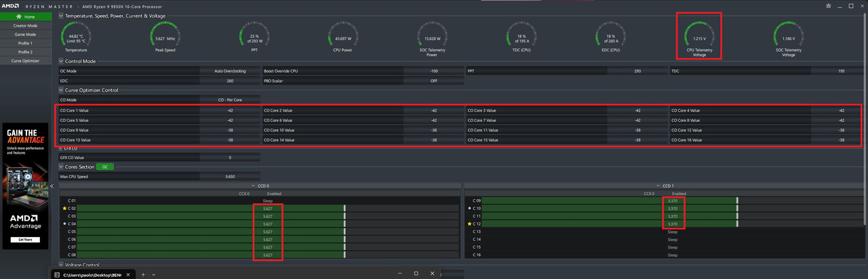Collapse the Curve Optimizer Control section
Viewport: 868px width, 279px height.
(x=61, y=89)
